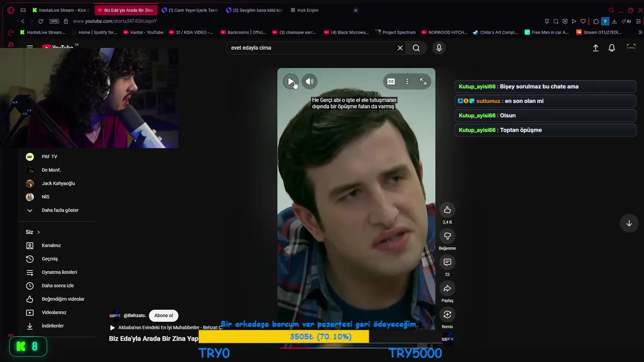Switch to the Canlı Yayın İçerik Takibi tab
644x362 pixels.
point(190,10)
